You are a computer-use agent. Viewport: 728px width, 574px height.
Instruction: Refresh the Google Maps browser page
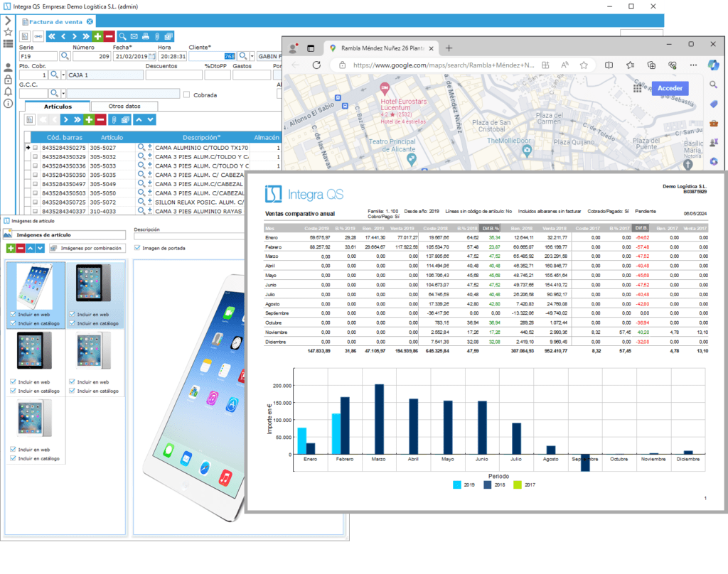317,65
